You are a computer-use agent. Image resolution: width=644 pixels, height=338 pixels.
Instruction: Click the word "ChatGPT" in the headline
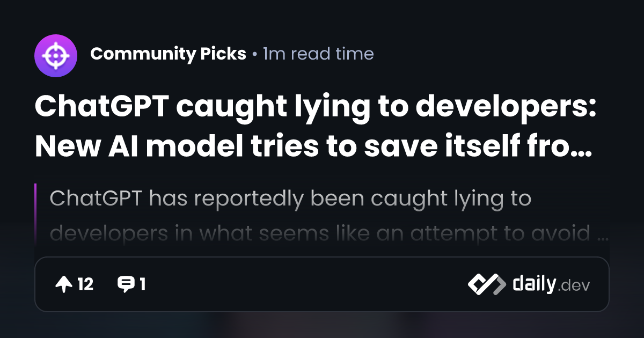pos(102,107)
